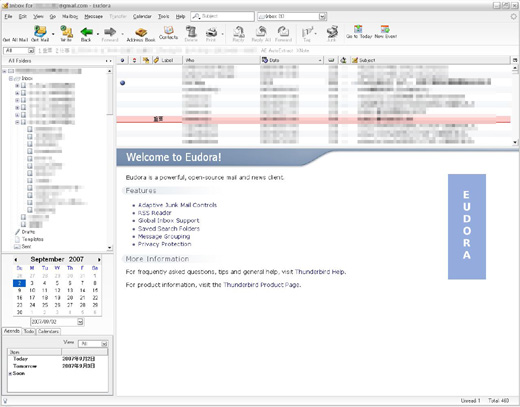Sort by the Date column header
The width and height of the screenshot is (520, 407).
(292, 60)
